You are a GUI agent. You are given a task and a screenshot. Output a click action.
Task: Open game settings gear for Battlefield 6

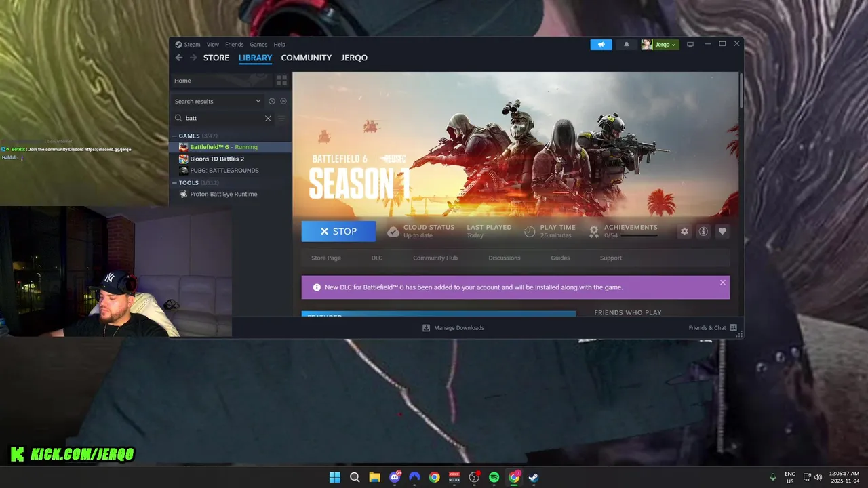(684, 231)
